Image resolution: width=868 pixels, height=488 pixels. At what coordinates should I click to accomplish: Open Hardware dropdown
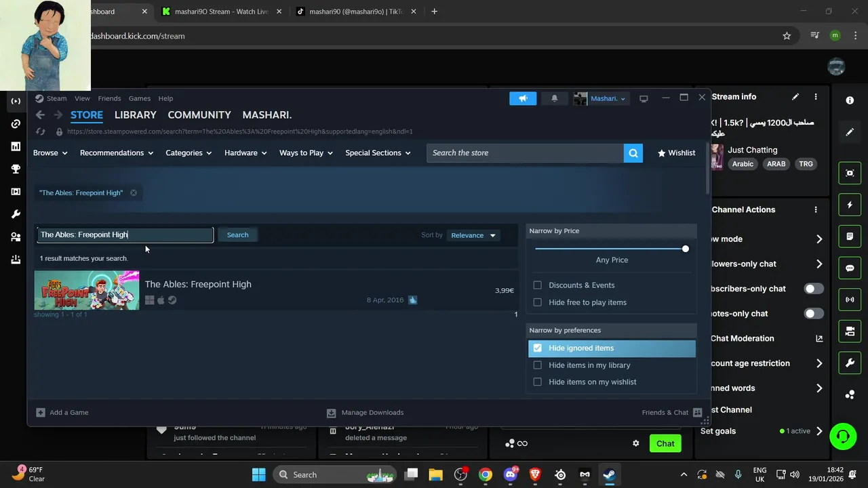[245, 153]
